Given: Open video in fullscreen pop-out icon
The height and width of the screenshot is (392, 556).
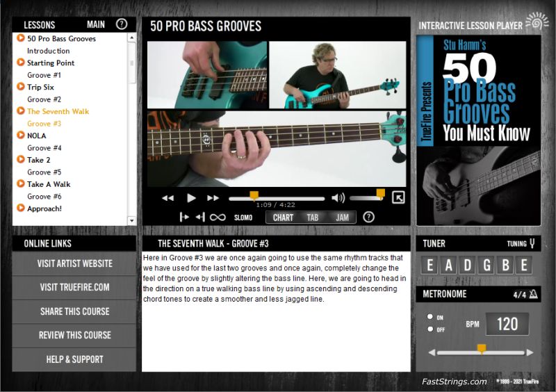Looking at the screenshot, I should click(x=398, y=197).
